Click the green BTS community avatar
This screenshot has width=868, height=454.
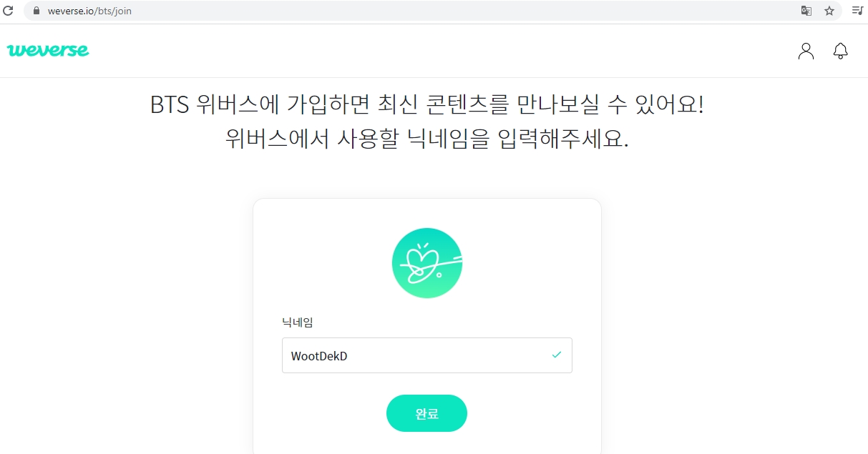click(427, 263)
